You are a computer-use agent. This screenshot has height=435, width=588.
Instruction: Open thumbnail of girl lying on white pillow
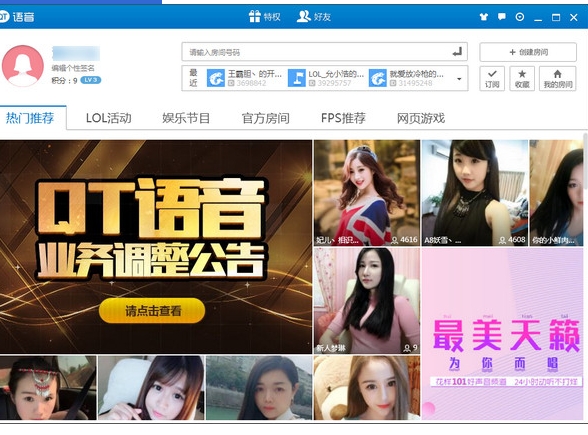(x=151, y=388)
